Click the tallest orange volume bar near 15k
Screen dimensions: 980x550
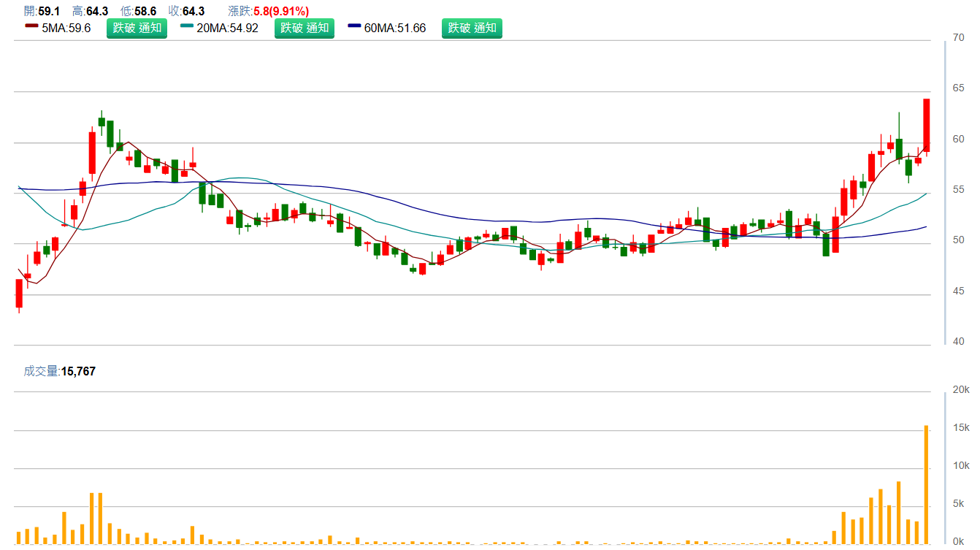click(927, 485)
